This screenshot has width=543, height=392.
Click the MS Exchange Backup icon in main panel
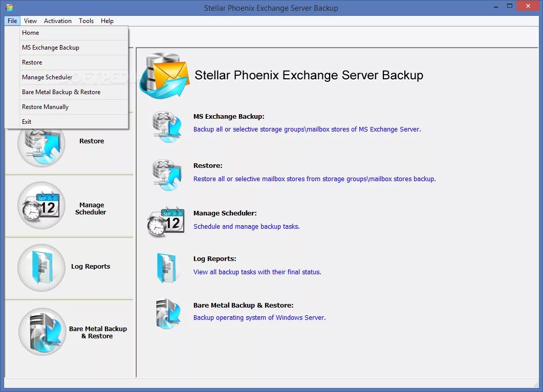tap(168, 127)
